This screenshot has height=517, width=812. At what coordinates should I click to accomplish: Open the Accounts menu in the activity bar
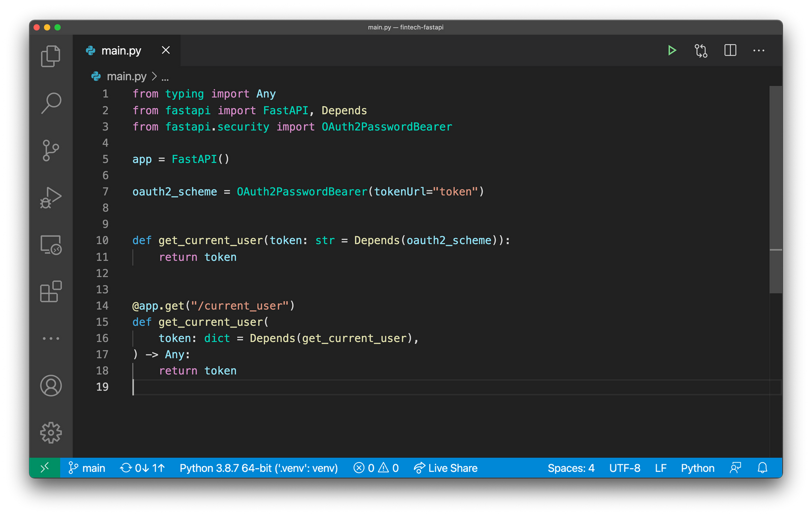point(50,386)
